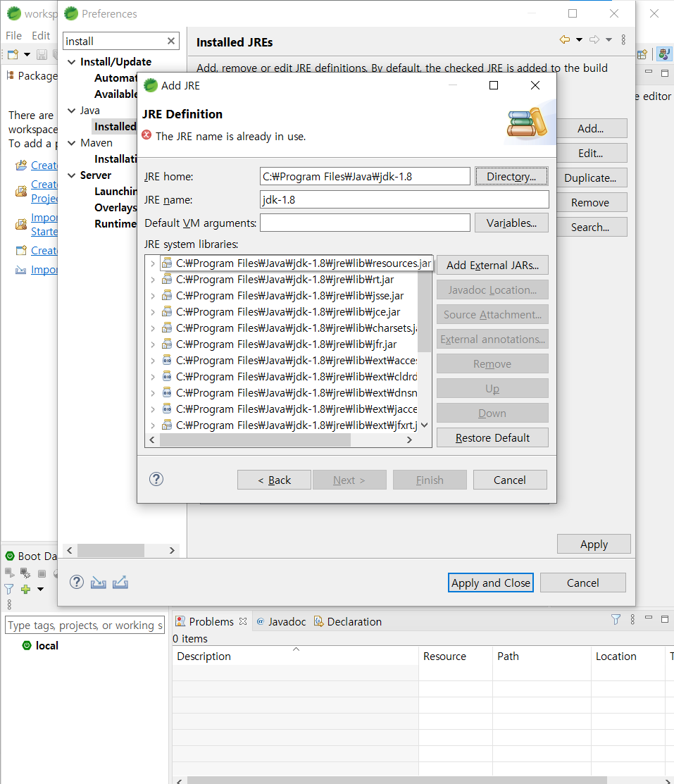Click the < Back button
The height and width of the screenshot is (784, 674).
(x=274, y=480)
